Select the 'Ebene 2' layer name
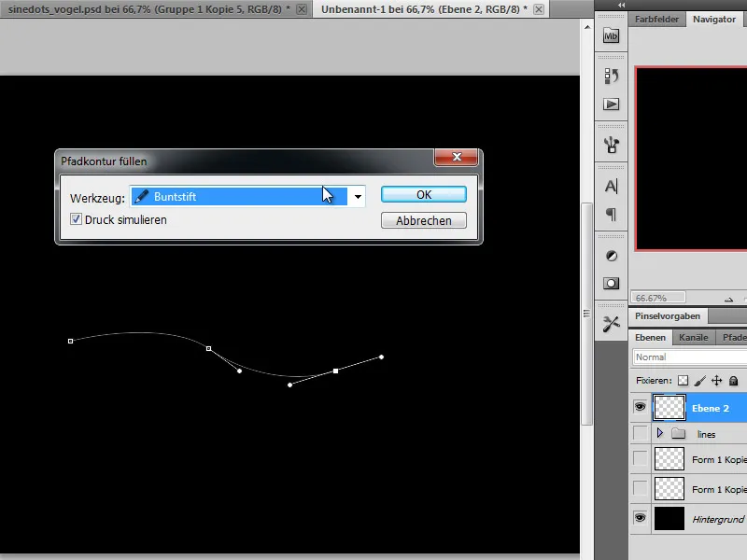Viewport: 747px width, 560px height. [711, 408]
